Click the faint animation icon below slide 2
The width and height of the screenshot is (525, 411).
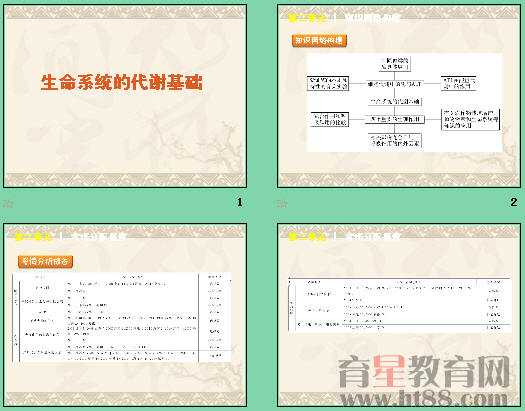pyautogui.click(x=282, y=203)
